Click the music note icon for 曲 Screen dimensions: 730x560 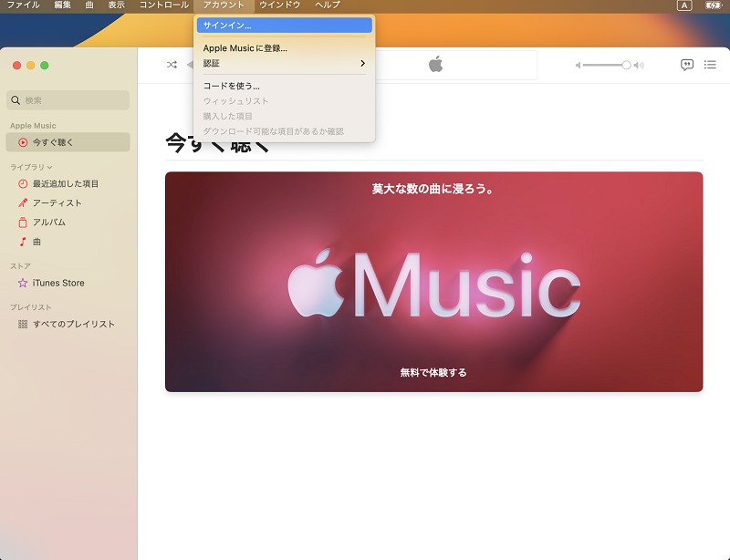point(22,242)
